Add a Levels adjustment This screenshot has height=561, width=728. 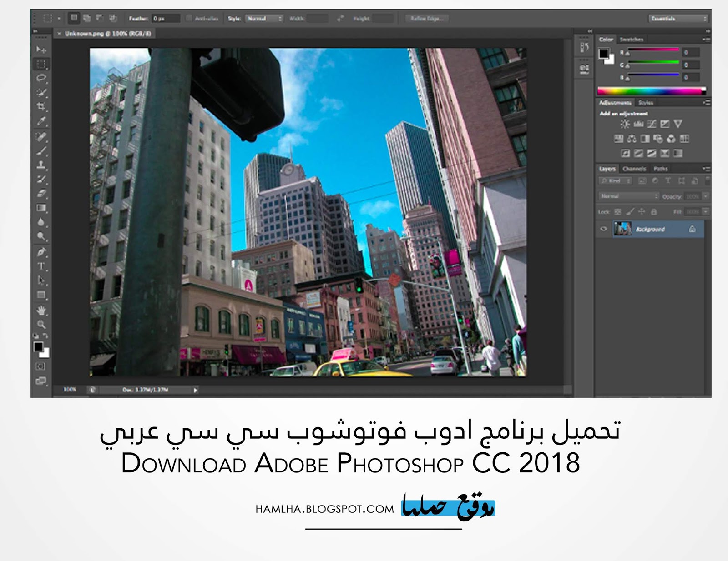(x=638, y=124)
